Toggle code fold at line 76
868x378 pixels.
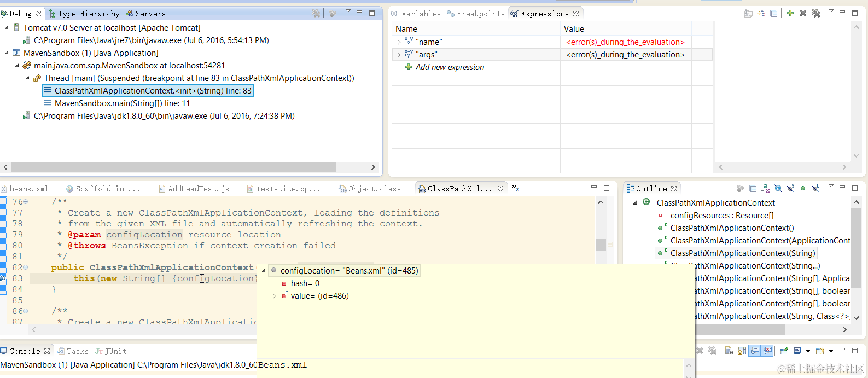pyautogui.click(x=26, y=202)
